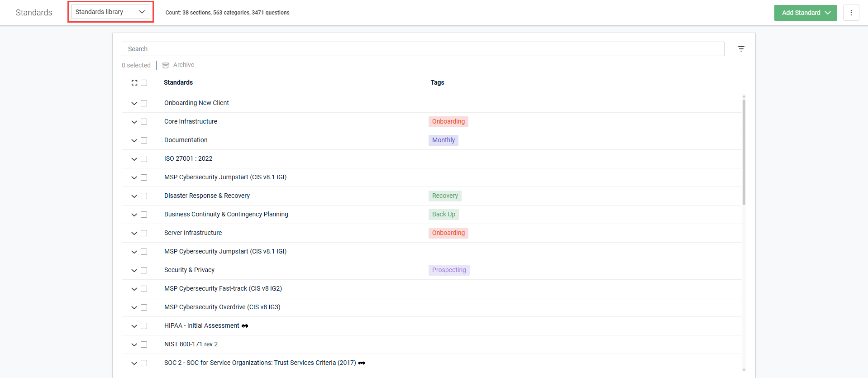Image resolution: width=868 pixels, height=378 pixels.
Task: Click the Archive box icon
Action: (x=166, y=65)
